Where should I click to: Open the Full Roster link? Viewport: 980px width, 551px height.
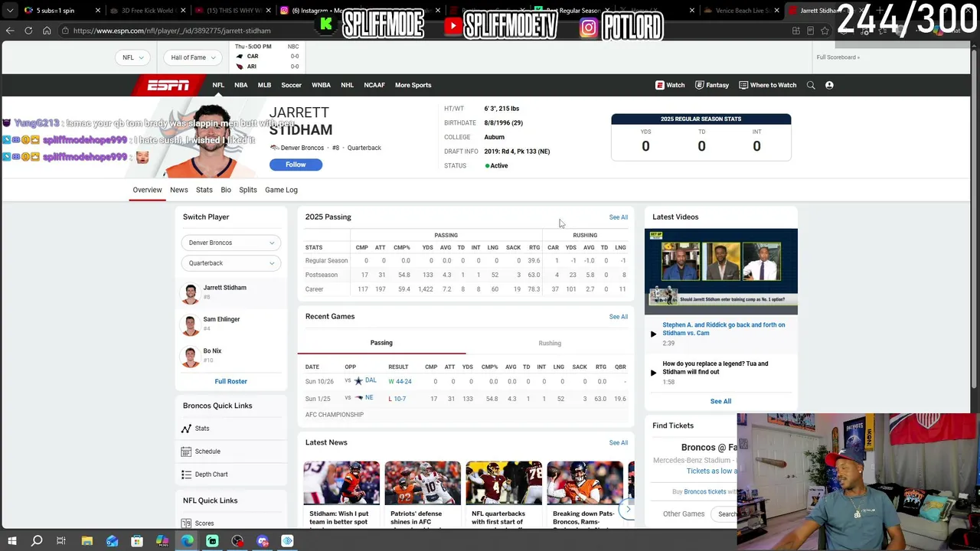230,381
